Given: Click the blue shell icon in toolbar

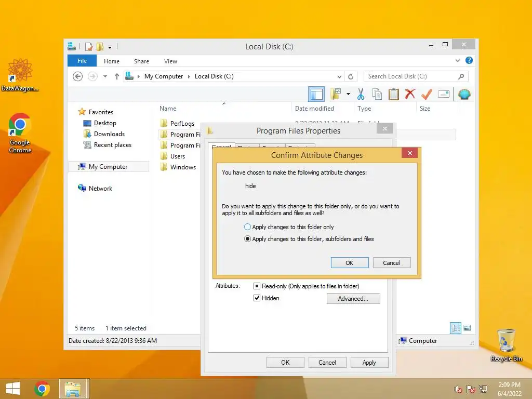Looking at the screenshot, I should (x=464, y=94).
